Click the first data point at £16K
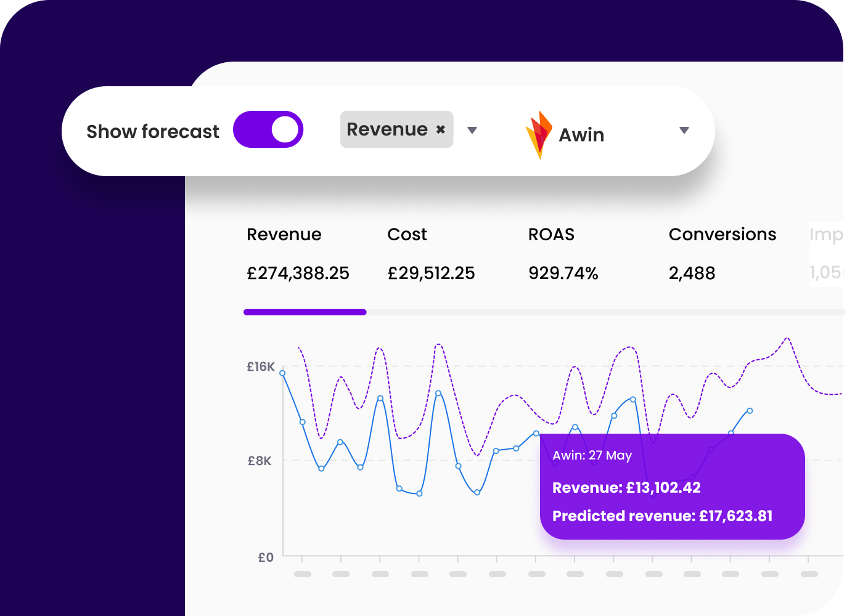This screenshot has height=616, width=847. point(282,373)
